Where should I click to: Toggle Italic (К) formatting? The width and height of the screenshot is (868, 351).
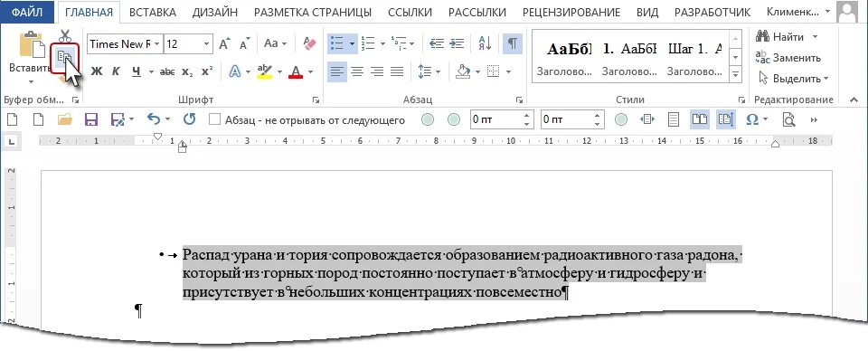tap(117, 72)
